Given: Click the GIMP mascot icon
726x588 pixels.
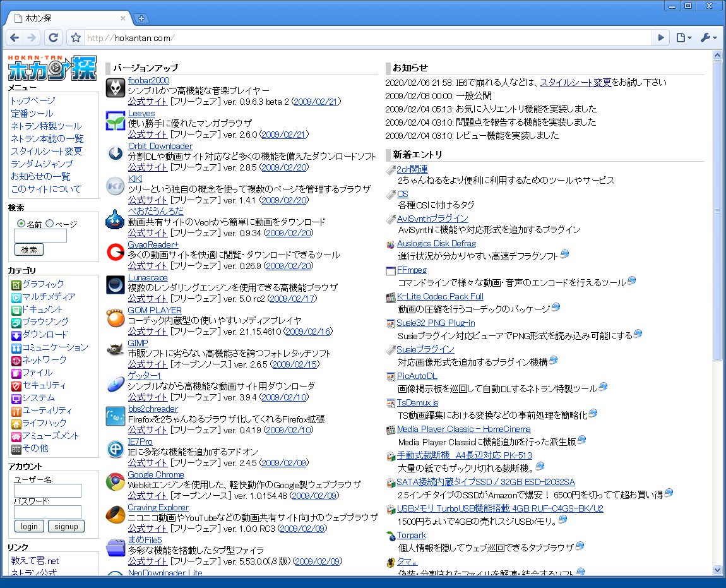Looking at the screenshot, I should coord(116,351).
